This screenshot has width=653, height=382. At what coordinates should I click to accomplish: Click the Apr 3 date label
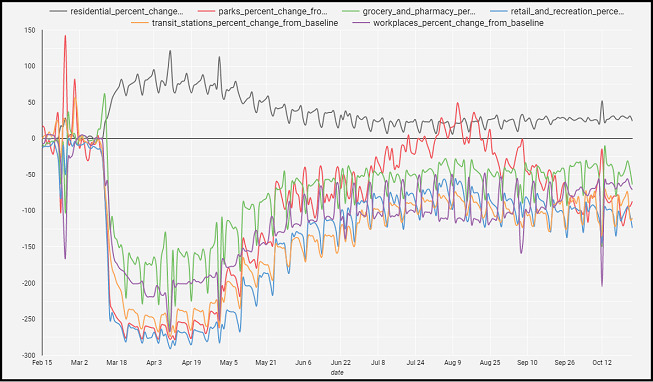click(x=154, y=363)
